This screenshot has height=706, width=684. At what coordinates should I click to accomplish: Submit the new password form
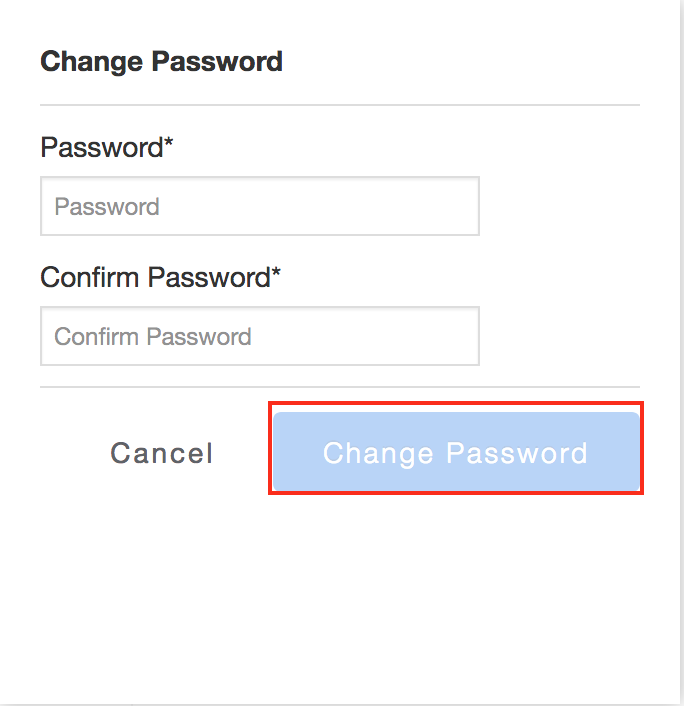click(455, 452)
